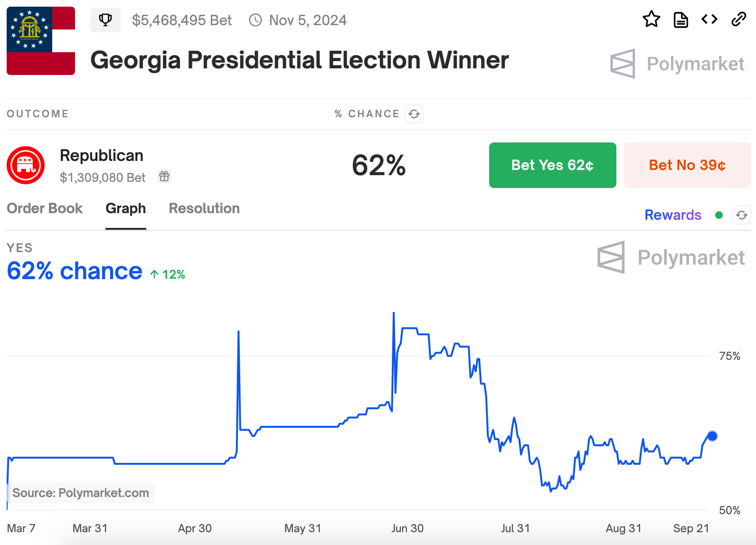Image resolution: width=756 pixels, height=545 pixels.
Task: Click the refresh icon next to Rewards
Action: point(742,215)
